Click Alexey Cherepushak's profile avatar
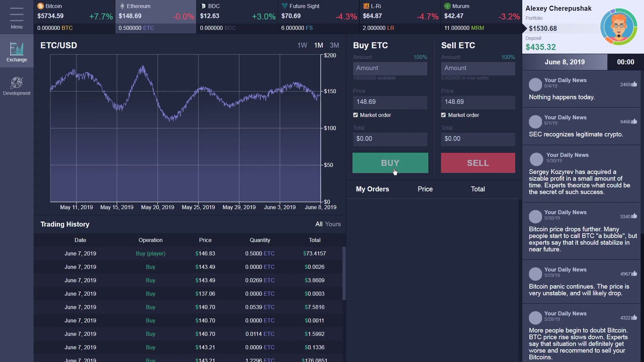 click(x=619, y=26)
